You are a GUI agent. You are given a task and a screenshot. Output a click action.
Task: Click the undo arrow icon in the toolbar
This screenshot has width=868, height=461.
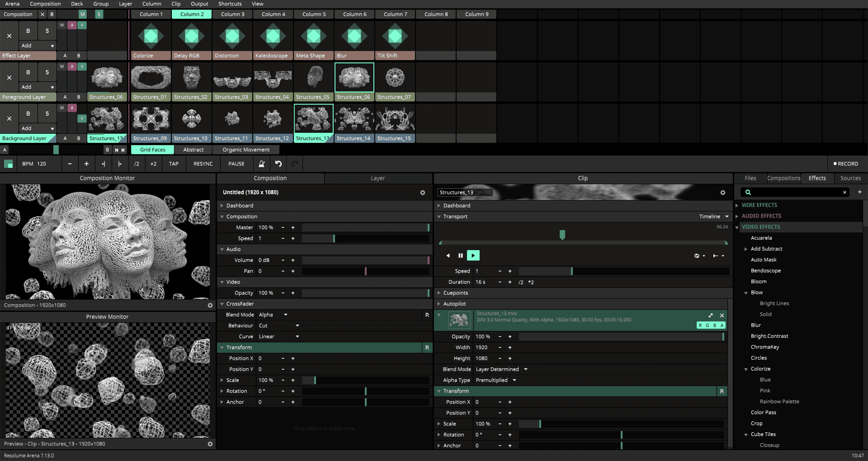click(x=278, y=164)
